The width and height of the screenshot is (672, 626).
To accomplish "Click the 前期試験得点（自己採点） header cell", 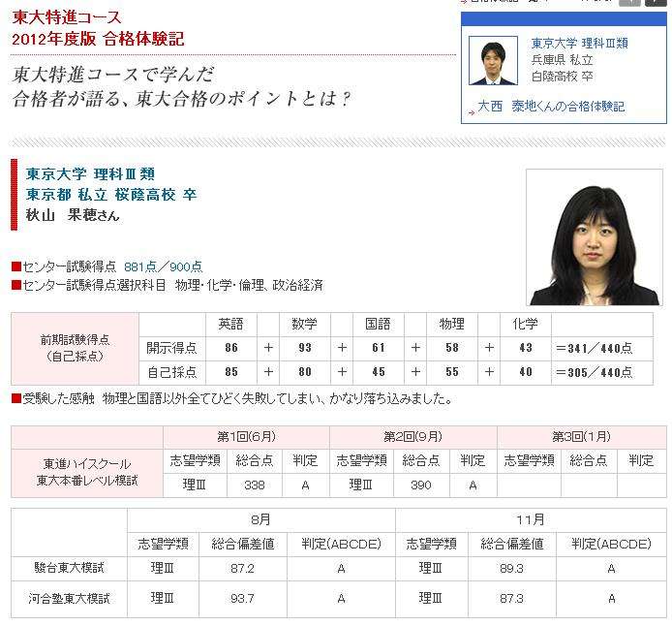I will coord(75,348).
